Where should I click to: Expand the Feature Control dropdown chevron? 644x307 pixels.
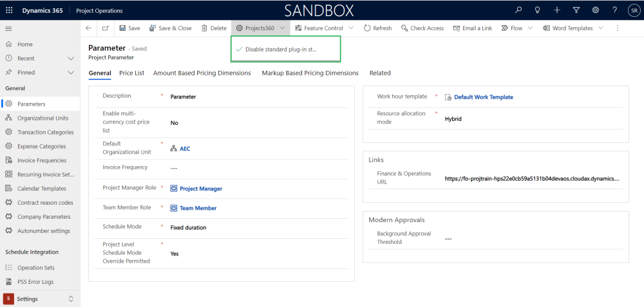pos(351,28)
